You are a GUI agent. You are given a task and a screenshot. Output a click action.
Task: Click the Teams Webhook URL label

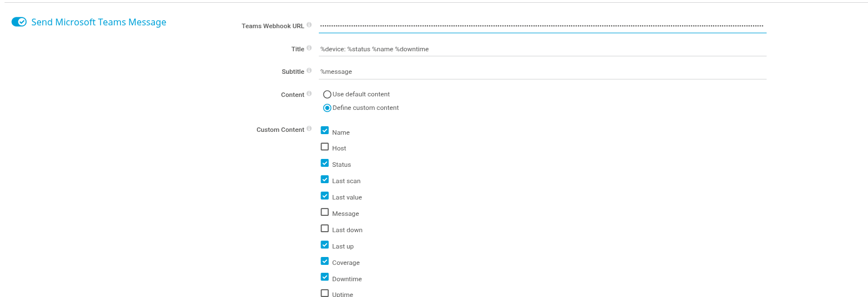pos(273,26)
